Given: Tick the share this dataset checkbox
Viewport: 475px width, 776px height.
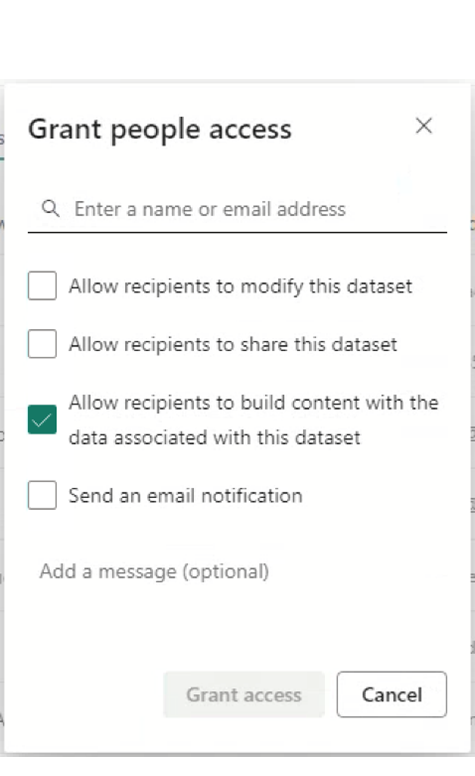Looking at the screenshot, I should click(42, 343).
